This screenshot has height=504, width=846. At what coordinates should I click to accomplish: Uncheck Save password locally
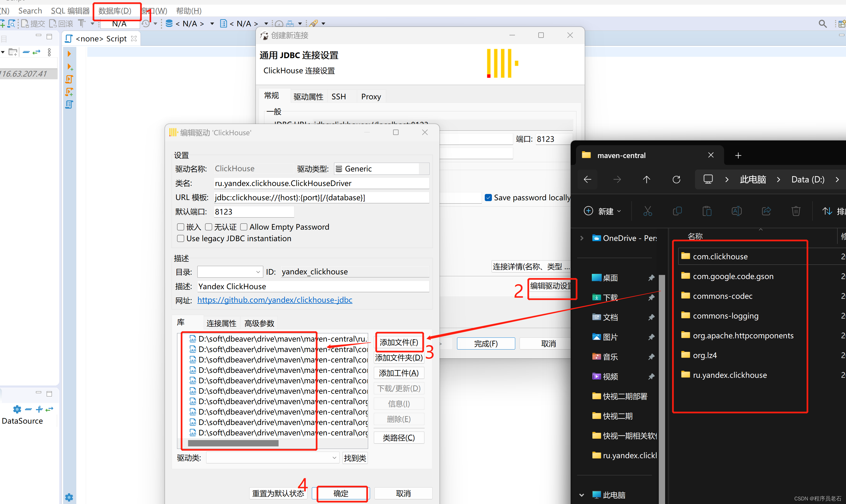(488, 198)
